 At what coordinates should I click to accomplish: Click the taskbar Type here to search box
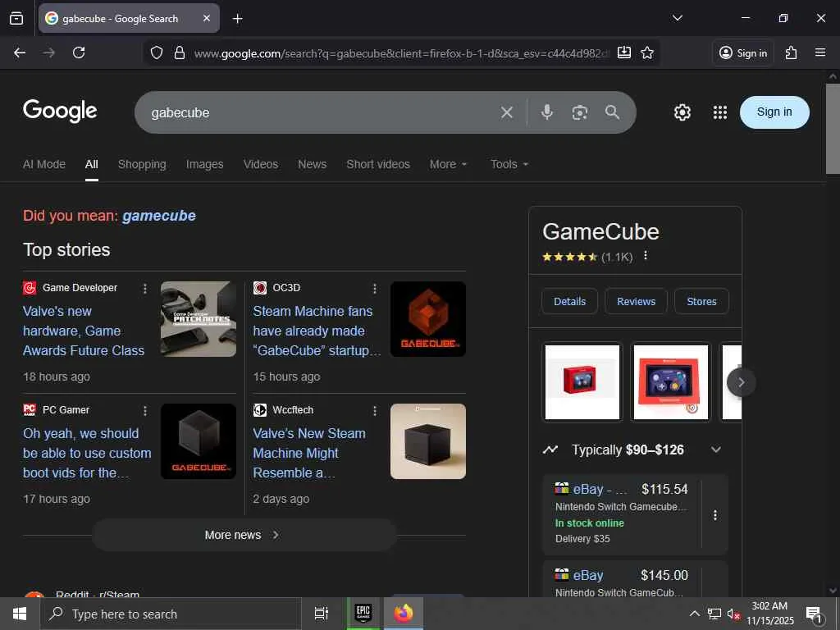(x=171, y=614)
